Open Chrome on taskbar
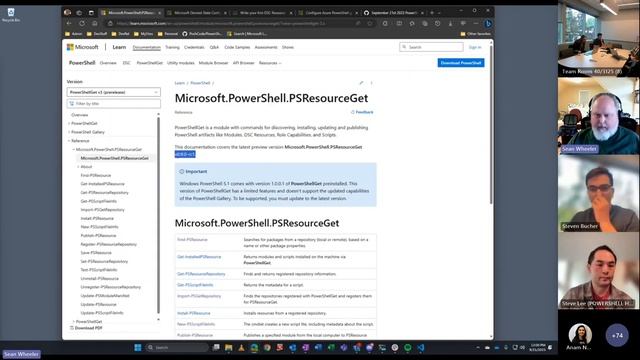 pyautogui.click(x=267, y=348)
